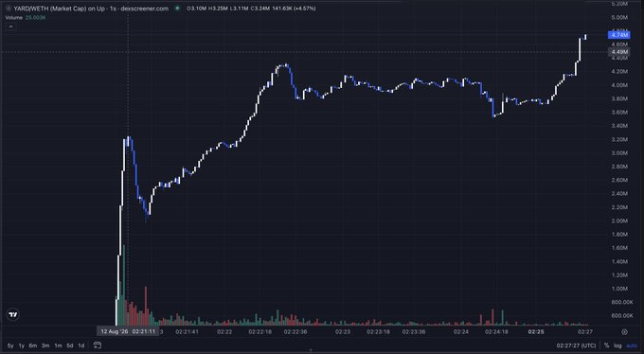Click the 4.74M current price label
644x354 pixels.
pos(619,35)
